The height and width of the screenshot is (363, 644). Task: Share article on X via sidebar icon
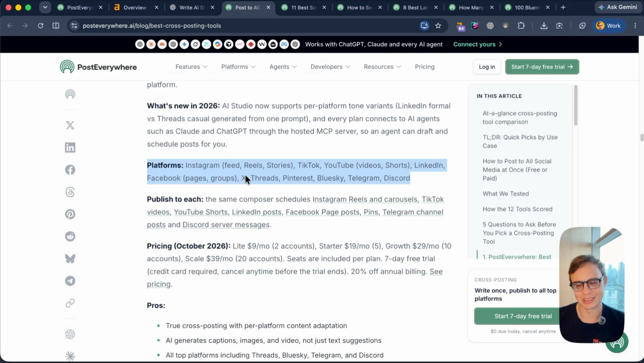coord(70,125)
